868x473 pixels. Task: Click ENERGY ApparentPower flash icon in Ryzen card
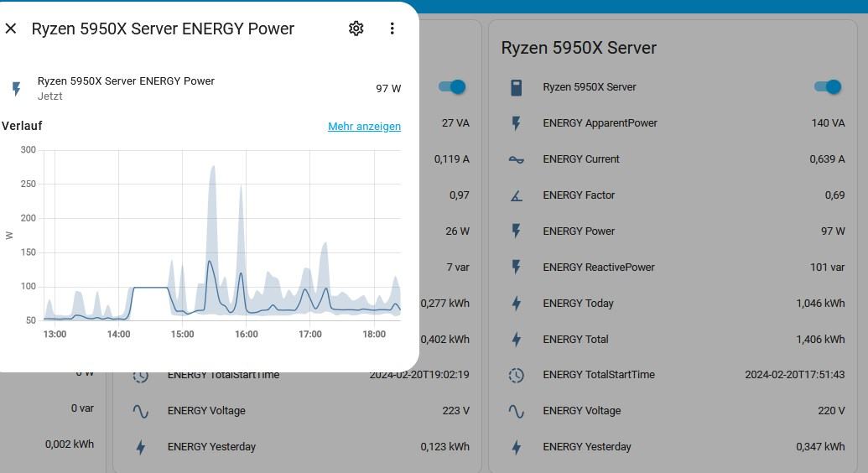[516, 123]
